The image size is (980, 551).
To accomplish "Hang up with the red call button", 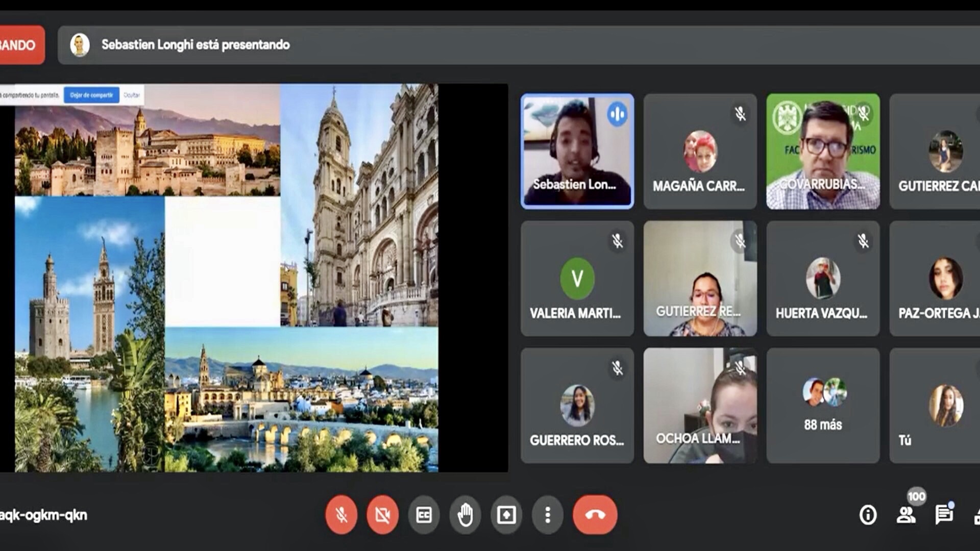I will tap(595, 515).
